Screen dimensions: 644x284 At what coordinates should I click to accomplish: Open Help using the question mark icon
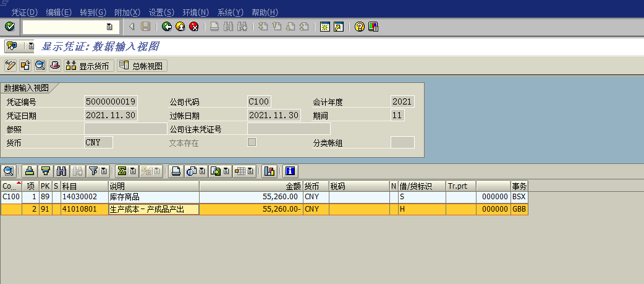tap(359, 27)
